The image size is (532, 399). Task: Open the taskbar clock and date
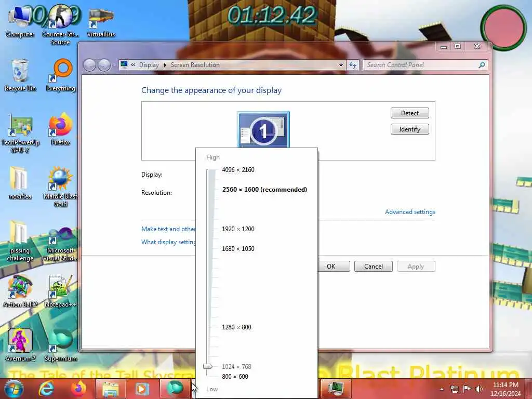tap(506, 389)
